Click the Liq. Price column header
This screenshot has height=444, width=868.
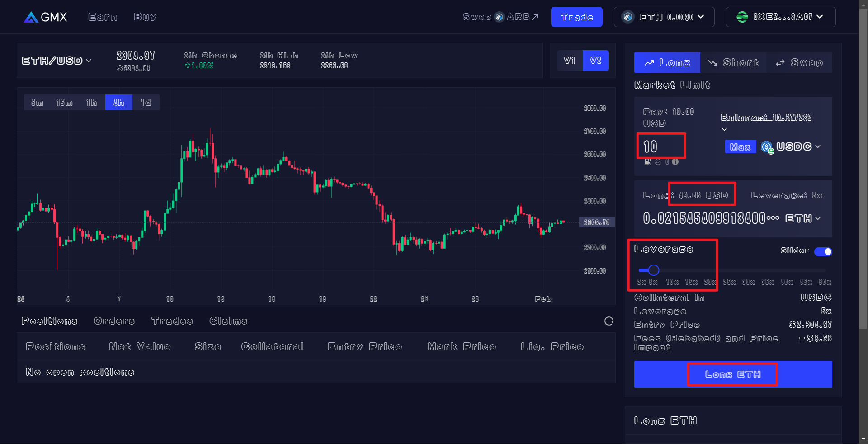[x=552, y=347]
